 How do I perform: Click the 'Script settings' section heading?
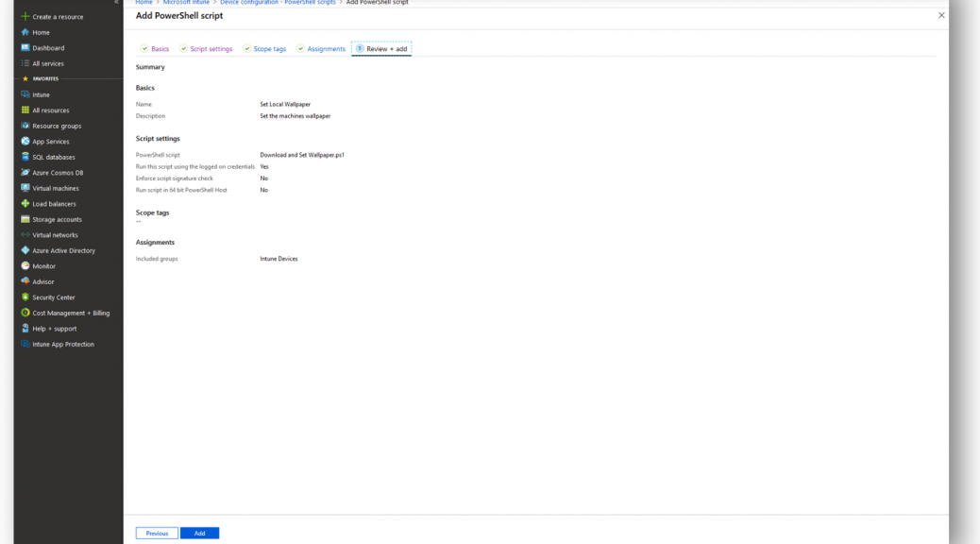coord(158,139)
